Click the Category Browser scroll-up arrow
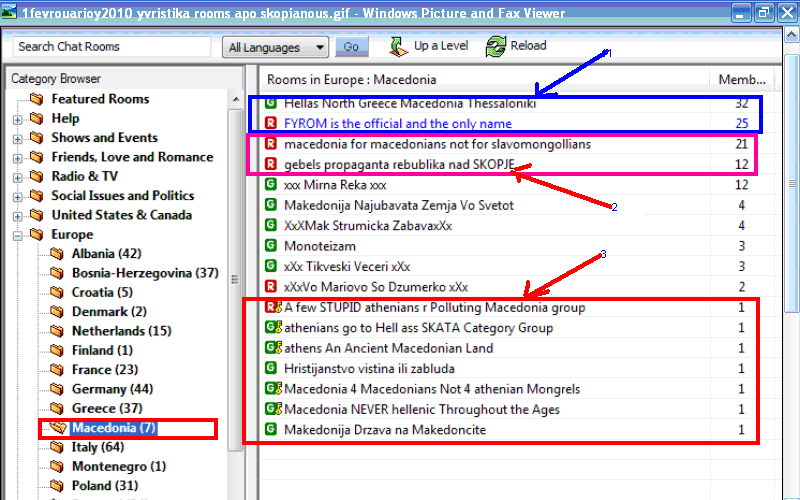This screenshot has width=800, height=500. [x=235, y=99]
